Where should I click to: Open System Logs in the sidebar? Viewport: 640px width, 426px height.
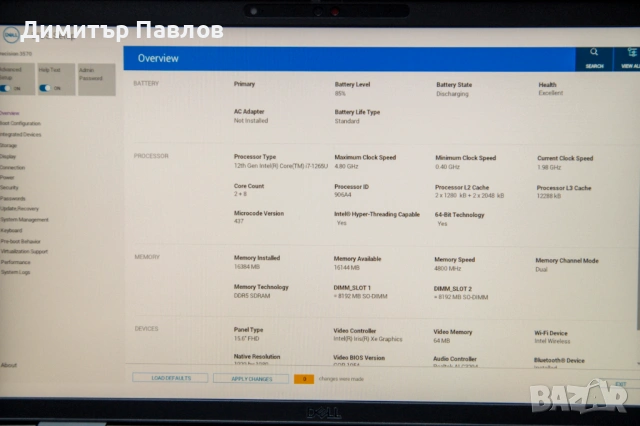coord(15,272)
